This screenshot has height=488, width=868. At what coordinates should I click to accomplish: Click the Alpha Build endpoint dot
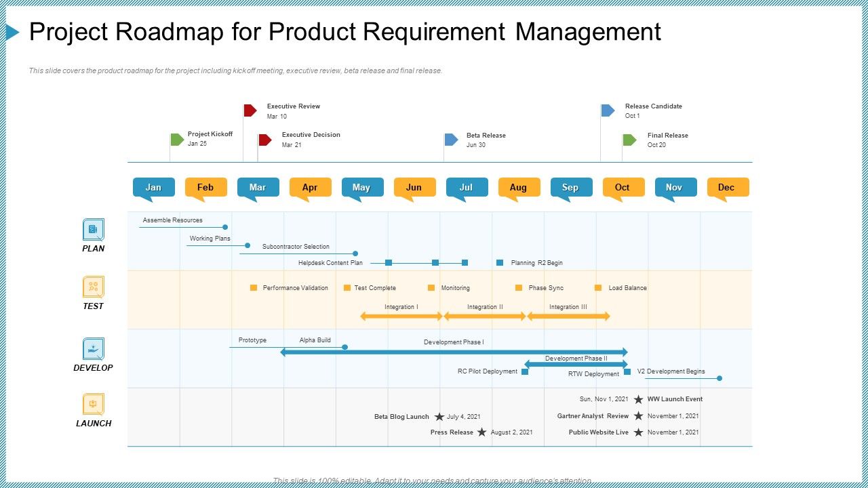[x=344, y=347]
